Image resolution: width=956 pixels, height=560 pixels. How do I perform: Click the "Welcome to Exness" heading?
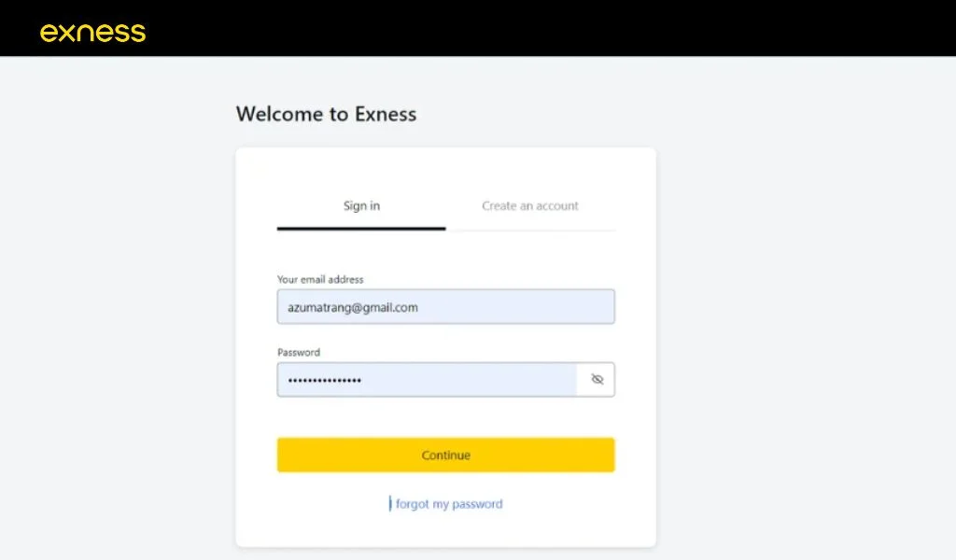point(326,115)
